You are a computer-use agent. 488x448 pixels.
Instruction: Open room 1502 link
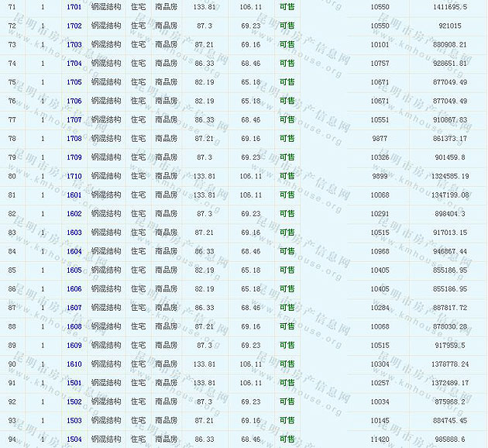pos(74,402)
